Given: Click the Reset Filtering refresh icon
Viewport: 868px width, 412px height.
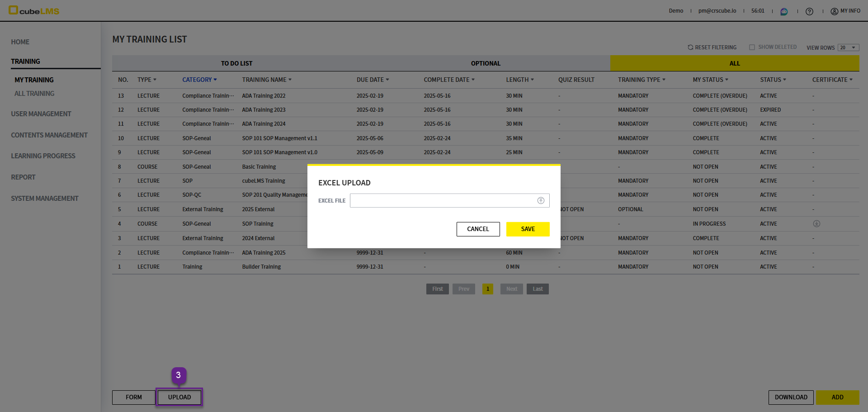Looking at the screenshot, I should point(690,47).
